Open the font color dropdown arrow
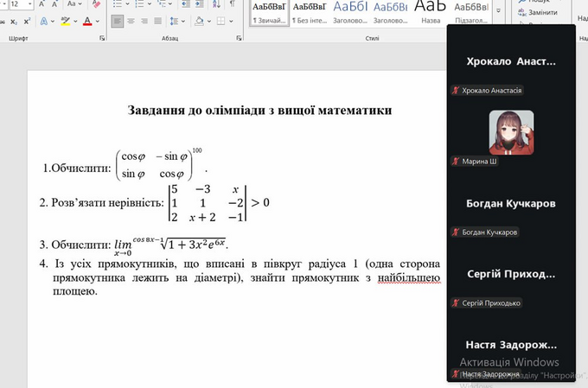This screenshot has height=388, width=588. (98, 20)
